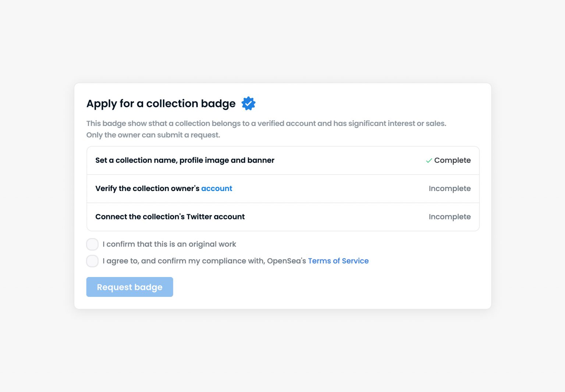Click the 'Complete' status label
The height and width of the screenshot is (392, 565).
click(x=452, y=160)
